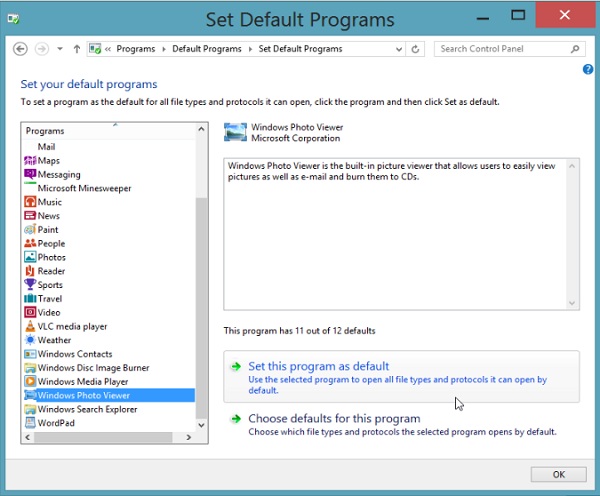Click the window icon in title bar
600x496 pixels.
[13, 18]
